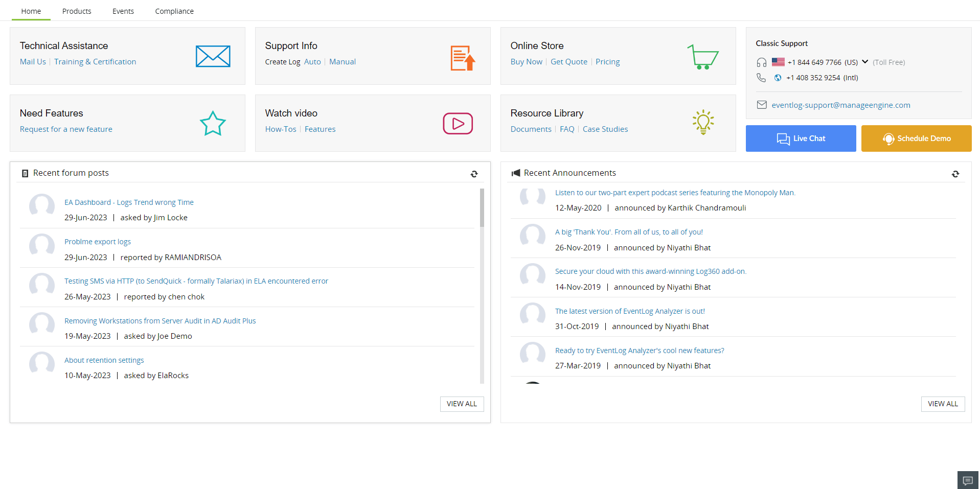The height and width of the screenshot is (489, 980).
Task: Select the star icon in Need Features
Action: pyautogui.click(x=213, y=123)
